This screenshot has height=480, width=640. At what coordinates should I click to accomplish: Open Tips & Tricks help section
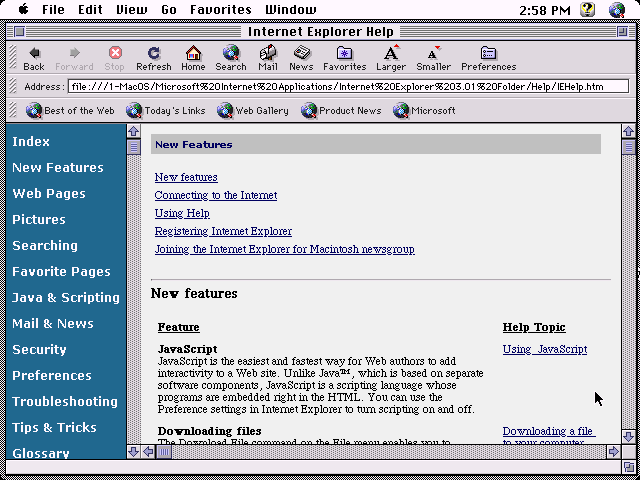click(x=54, y=428)
